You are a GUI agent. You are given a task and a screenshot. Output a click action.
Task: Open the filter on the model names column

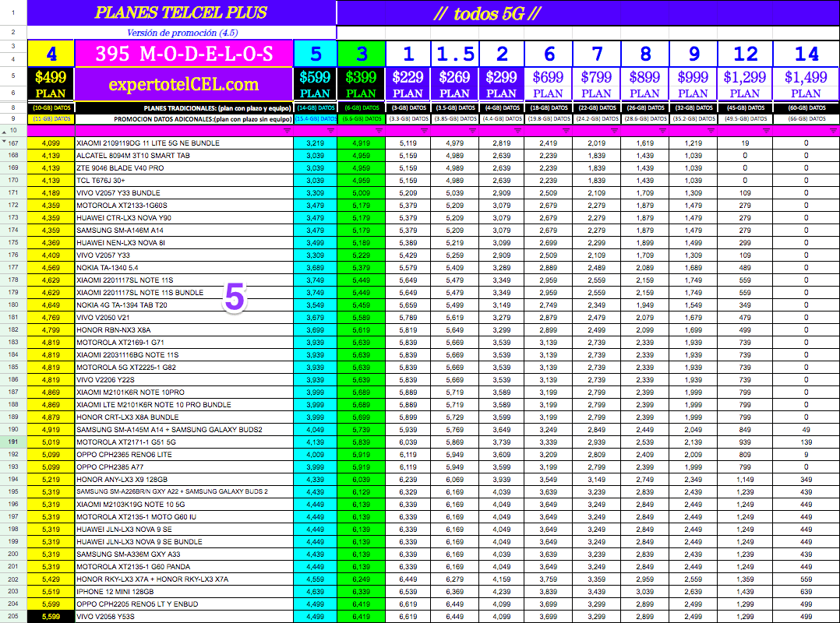point(287,131)
